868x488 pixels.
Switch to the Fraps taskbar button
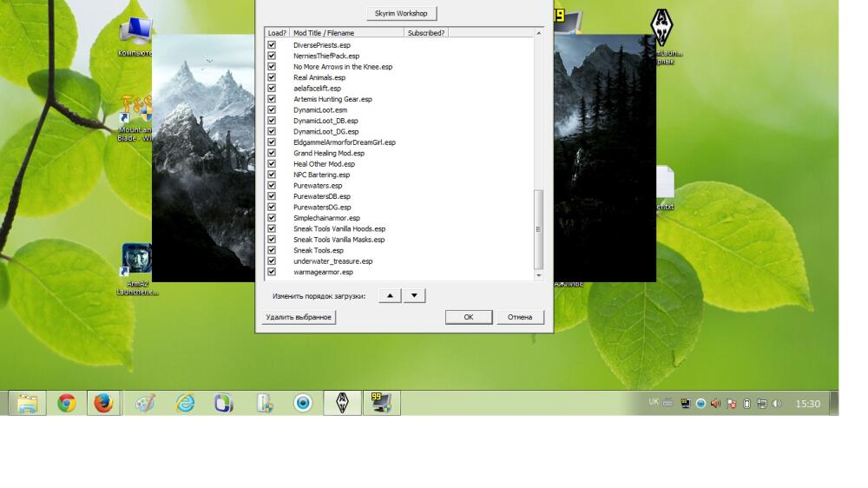pyautogui.click(x=381, y=403)
